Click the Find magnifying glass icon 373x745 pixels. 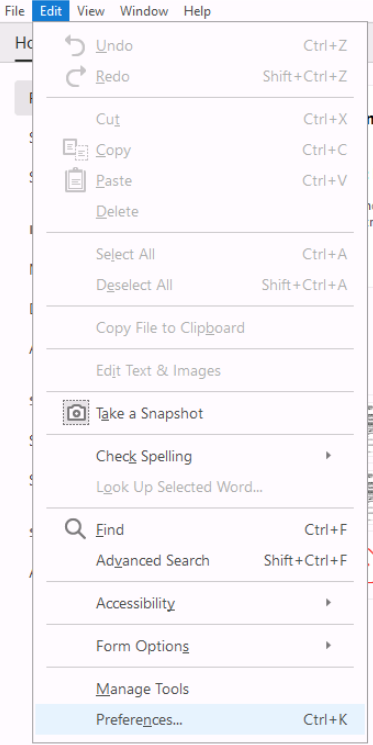[x=75, y=529]
